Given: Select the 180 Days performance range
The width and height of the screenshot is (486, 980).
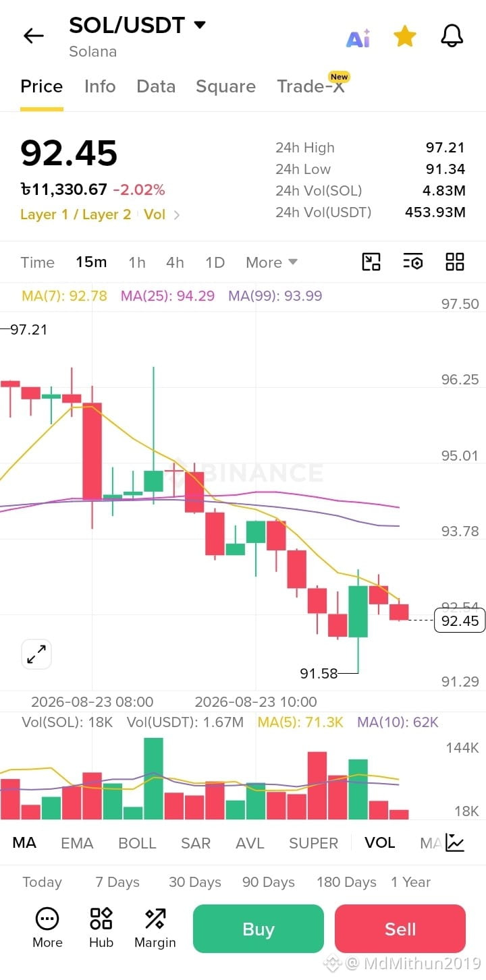Looking at the screenshot, I should point(346,882).
